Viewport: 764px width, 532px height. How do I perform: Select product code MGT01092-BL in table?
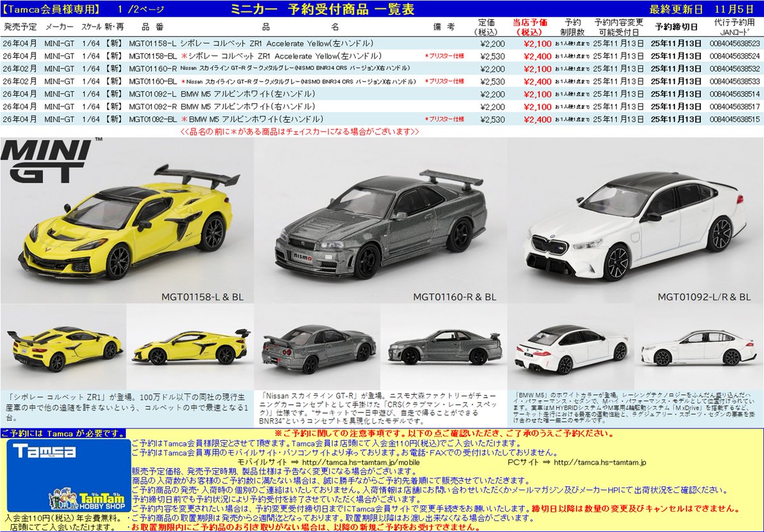(x=153, y=119)
